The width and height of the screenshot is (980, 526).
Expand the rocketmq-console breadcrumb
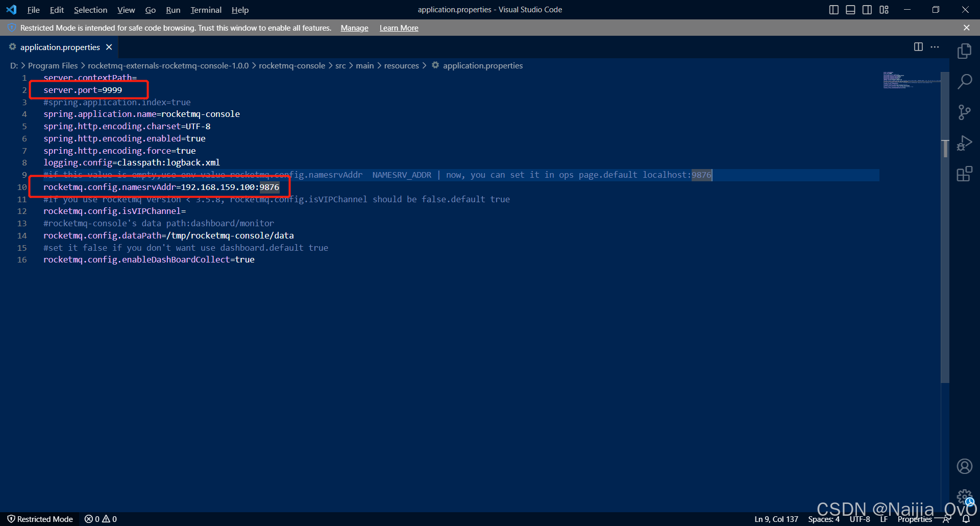click(x=291, y=65)
